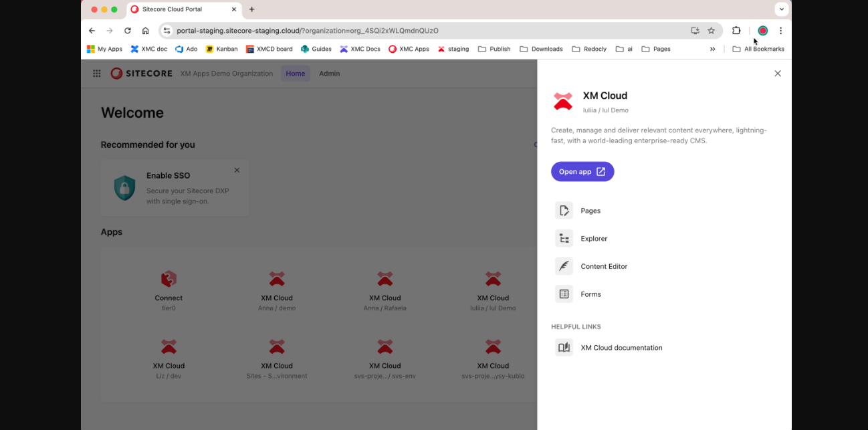Open XM Cloud Sites environment app
The width and height of the screenshot is (868, 430).
tap(277, 358)
